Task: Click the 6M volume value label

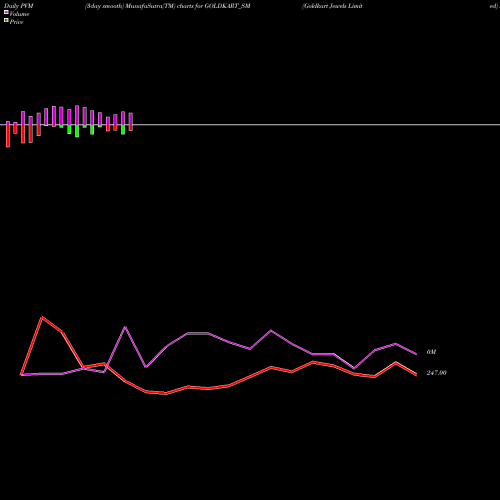Action: (x=431, y=352)
